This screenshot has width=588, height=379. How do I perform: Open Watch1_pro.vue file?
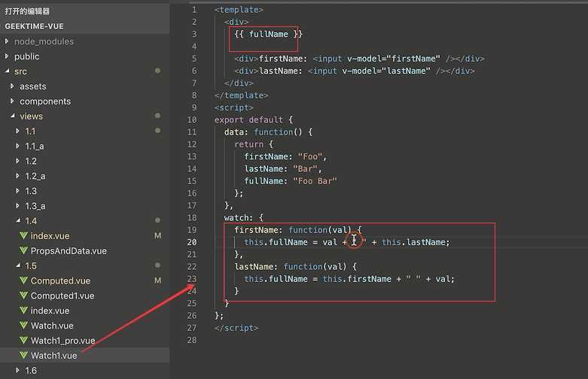pyautogui.click(x=63, y=341)
